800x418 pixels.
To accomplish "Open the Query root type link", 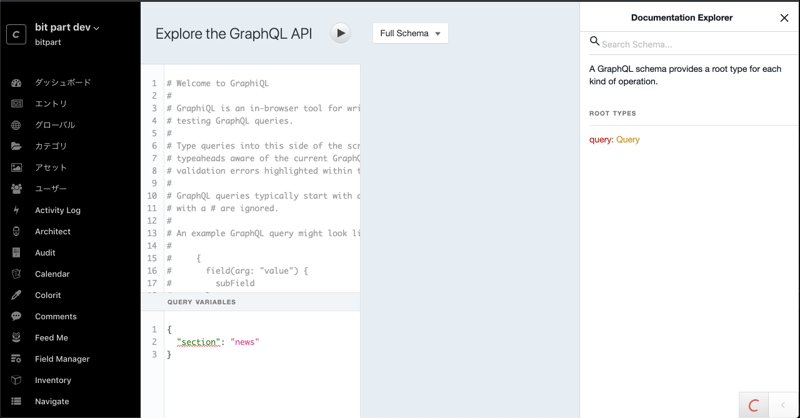I will [x=628, y=140].
